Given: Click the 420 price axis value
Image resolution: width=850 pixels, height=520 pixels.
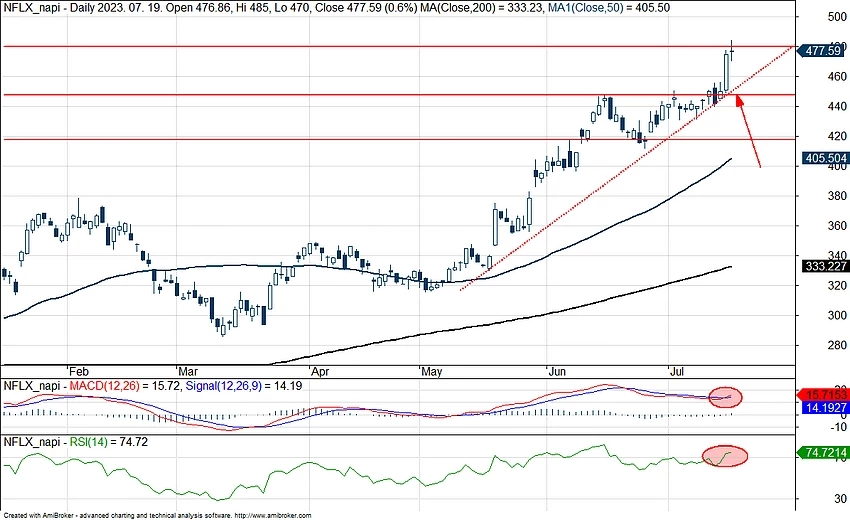Looking at the screenshot, I should click(x=837, y=136).
